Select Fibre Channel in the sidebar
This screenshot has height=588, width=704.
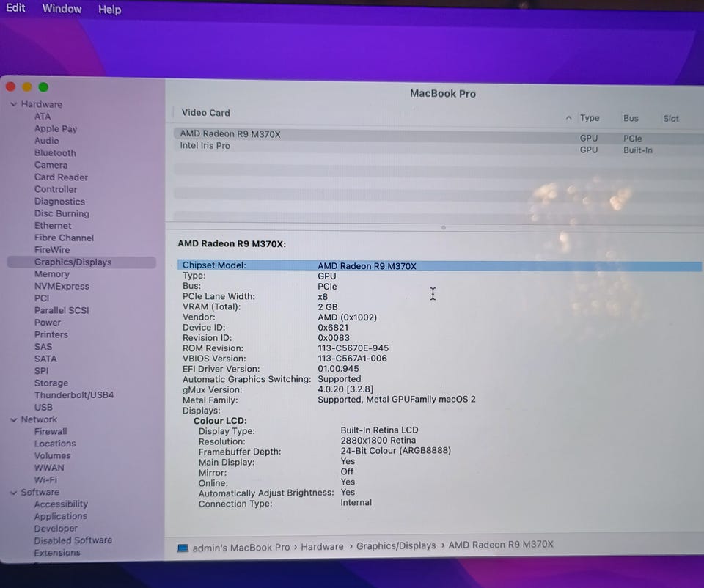click(x=65, y=238)
